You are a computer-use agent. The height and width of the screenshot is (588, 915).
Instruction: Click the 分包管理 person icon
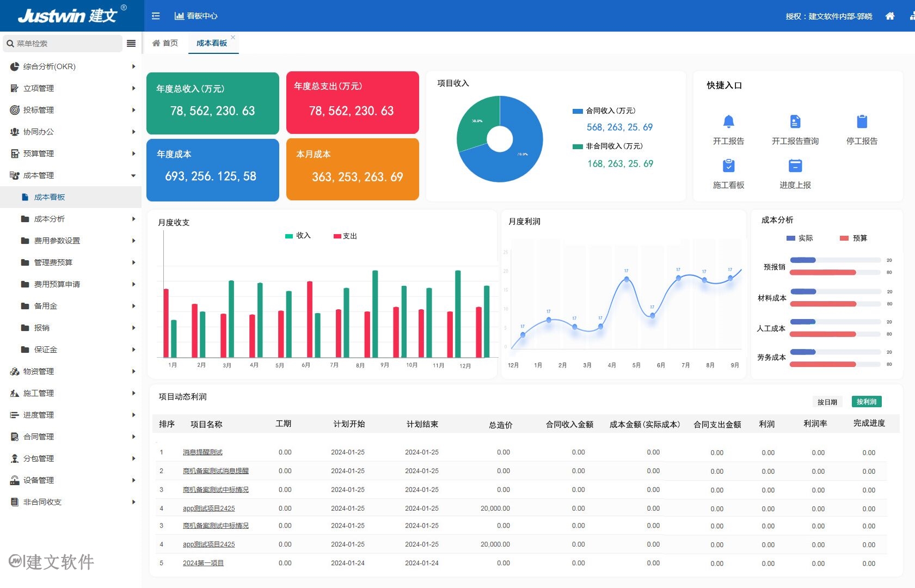click(15, 458)
